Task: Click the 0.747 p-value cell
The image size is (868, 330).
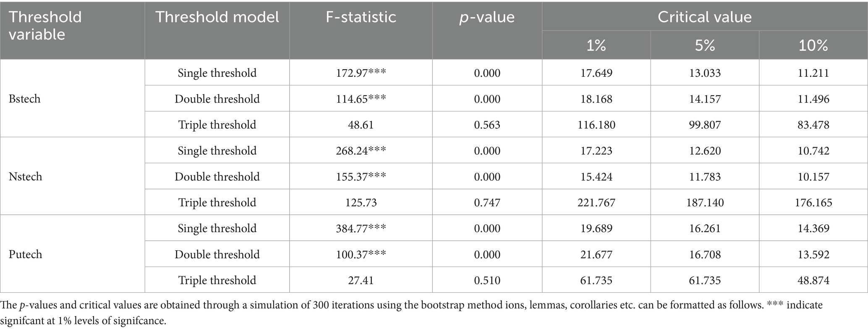Action: tap(487, 203)
